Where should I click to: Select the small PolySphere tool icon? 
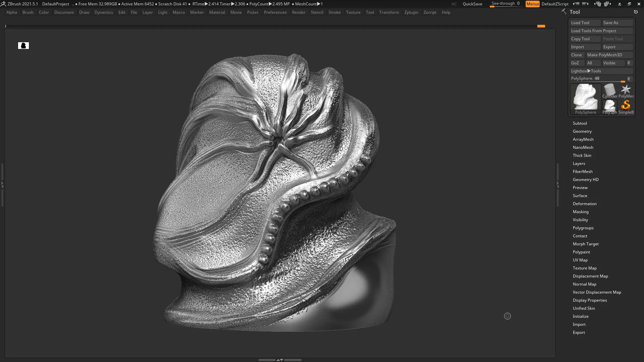pos(610,107)
